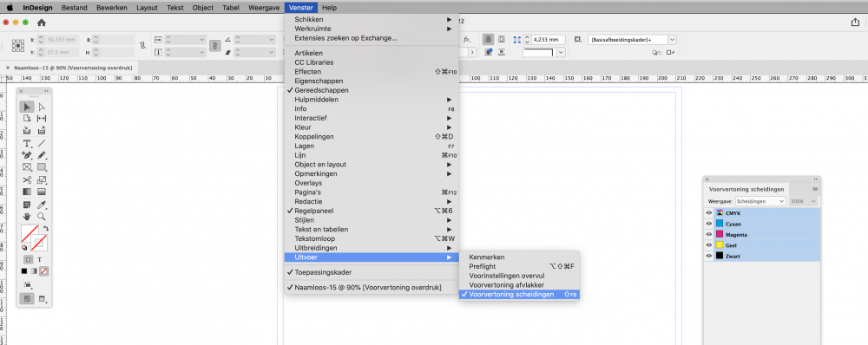Select the Zoom magnifier tool
Viewport: 868px width, 345px height.
42,217
